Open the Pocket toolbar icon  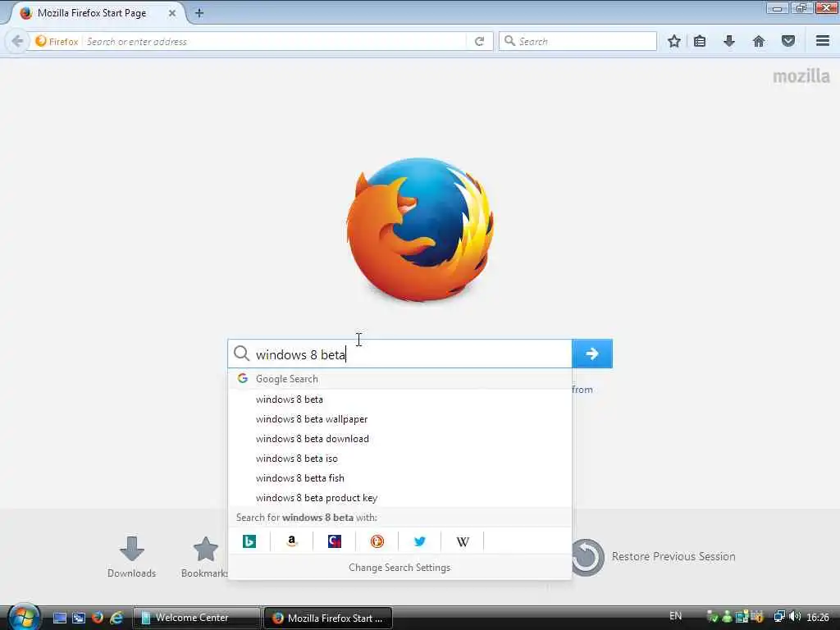click(x=788, y=41)
